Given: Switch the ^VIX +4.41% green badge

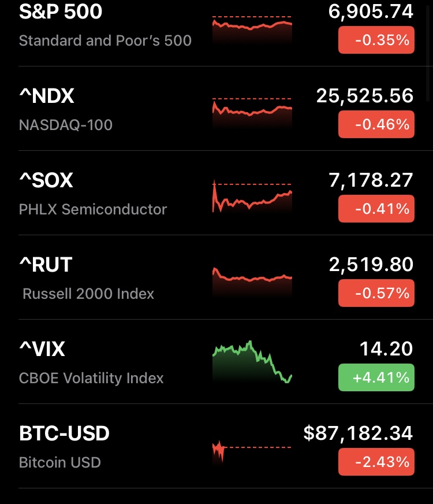Looking at the screenshot, I should click(x=376, y=377).
